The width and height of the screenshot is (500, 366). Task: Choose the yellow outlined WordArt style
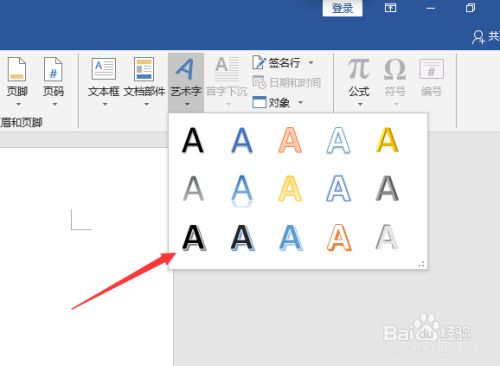pyautogui.click(x=290, y=189)
